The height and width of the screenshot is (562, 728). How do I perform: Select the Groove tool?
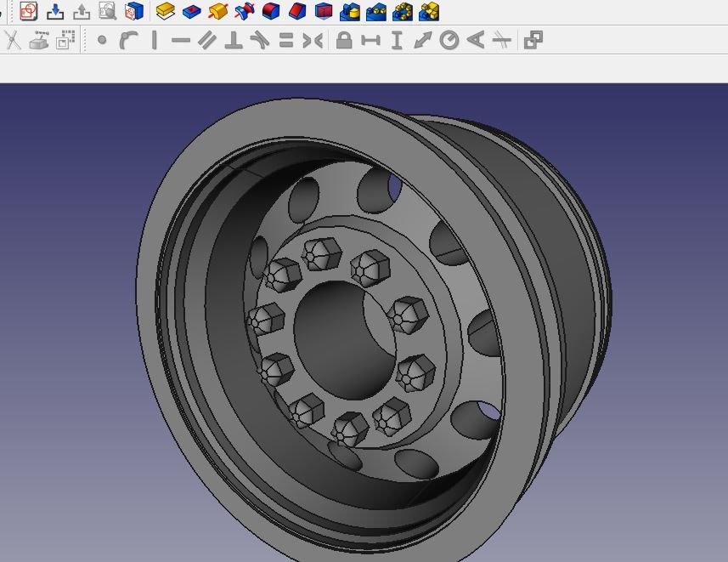(244, 11)
